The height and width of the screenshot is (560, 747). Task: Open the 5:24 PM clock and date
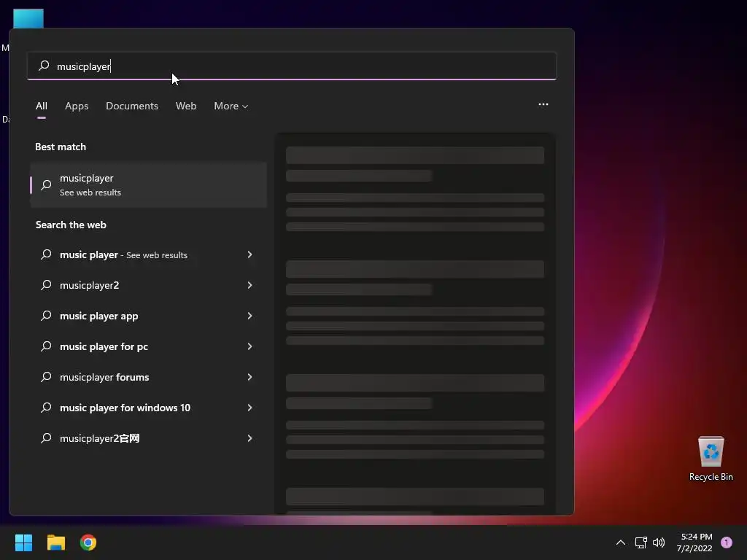coord(694,542)
